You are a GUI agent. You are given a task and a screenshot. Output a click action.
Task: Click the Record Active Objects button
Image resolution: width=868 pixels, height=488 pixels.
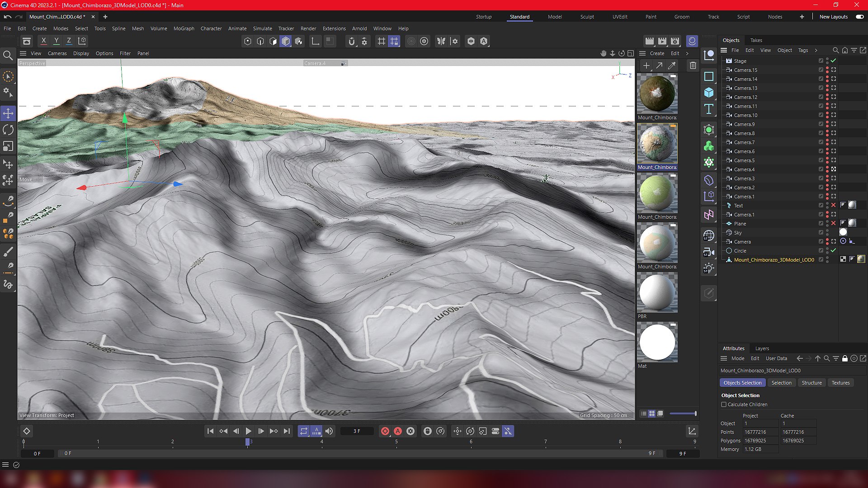coord(385,431)
